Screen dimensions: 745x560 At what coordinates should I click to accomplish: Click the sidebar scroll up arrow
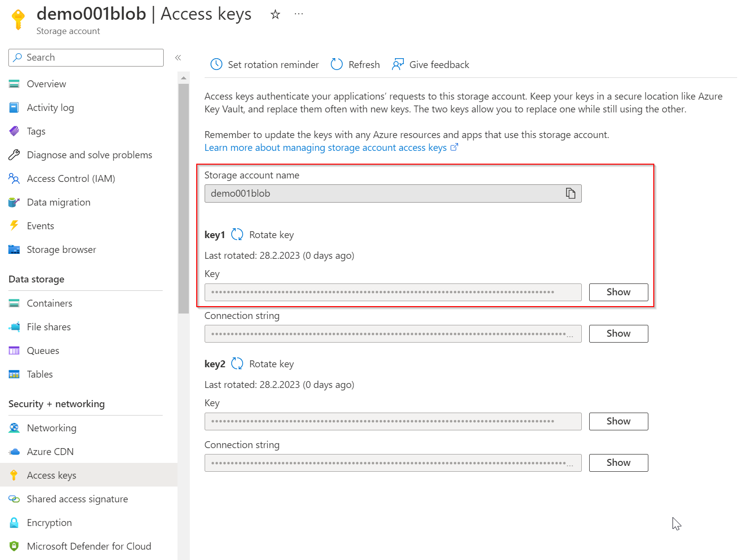[183, 78]
